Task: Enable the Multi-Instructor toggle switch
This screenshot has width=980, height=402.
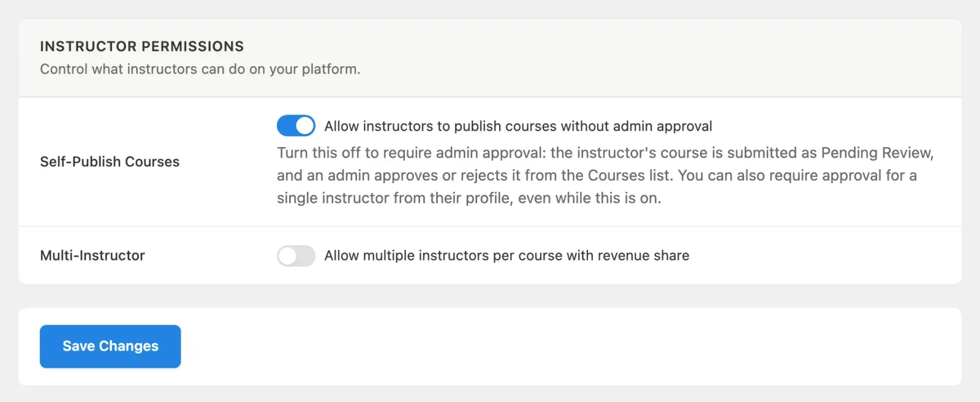Action: tap(296, 256)
